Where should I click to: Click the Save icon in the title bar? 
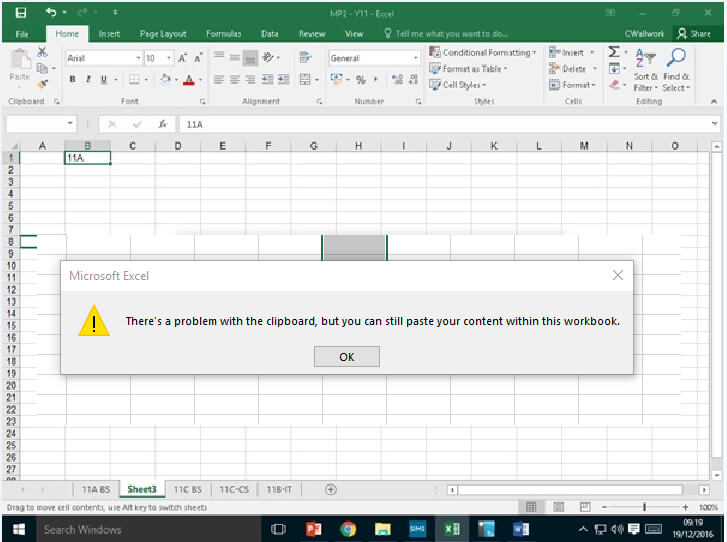[x=20, y=13]
